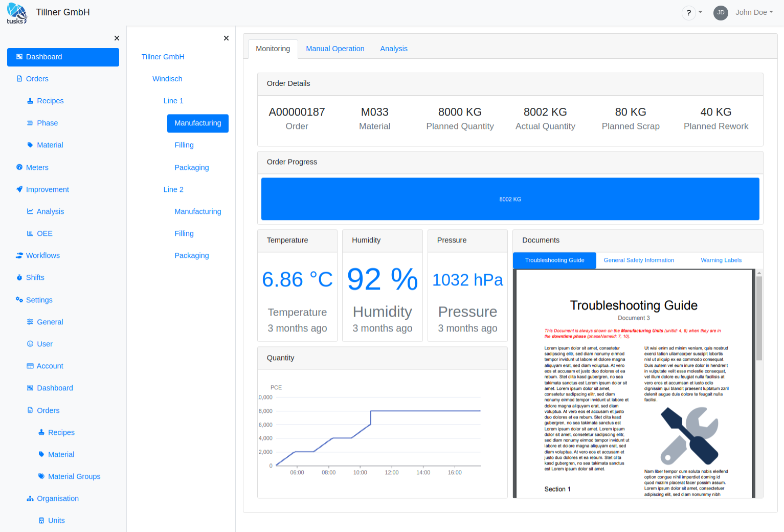Click the Organisation hierarchy icon
784x532 pixels.
[x=30, y=499]
